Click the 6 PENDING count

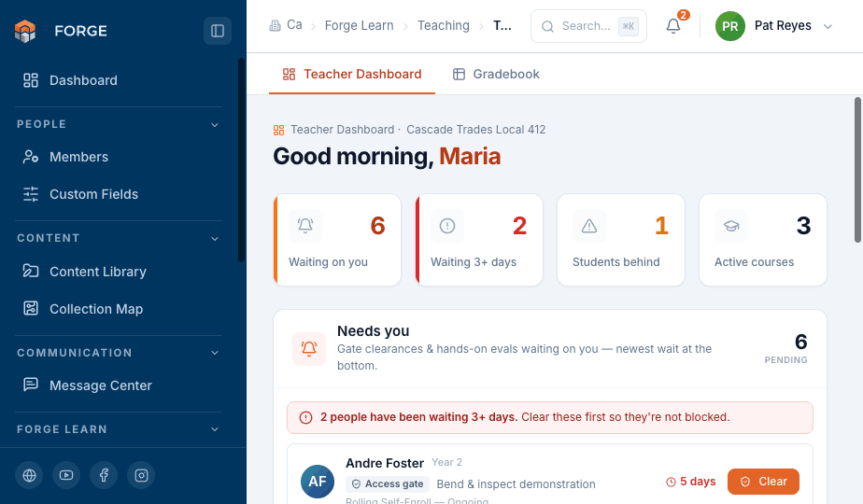tap(786, 348)
